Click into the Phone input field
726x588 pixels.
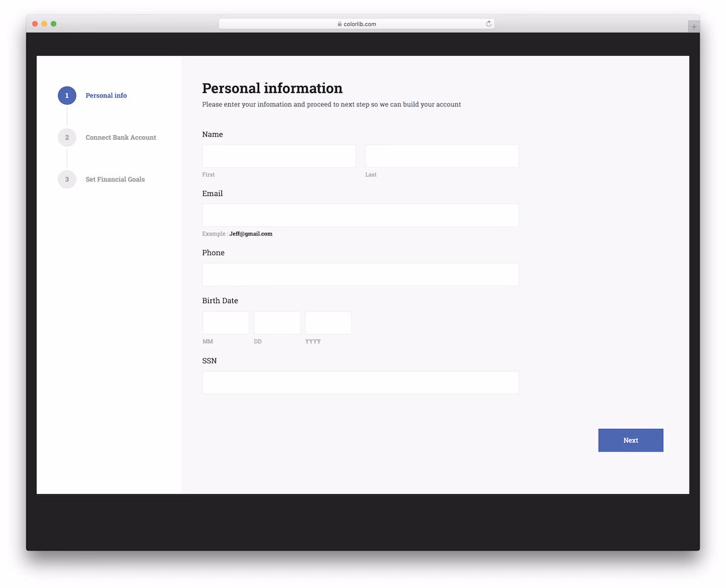[x=361, y=275]
